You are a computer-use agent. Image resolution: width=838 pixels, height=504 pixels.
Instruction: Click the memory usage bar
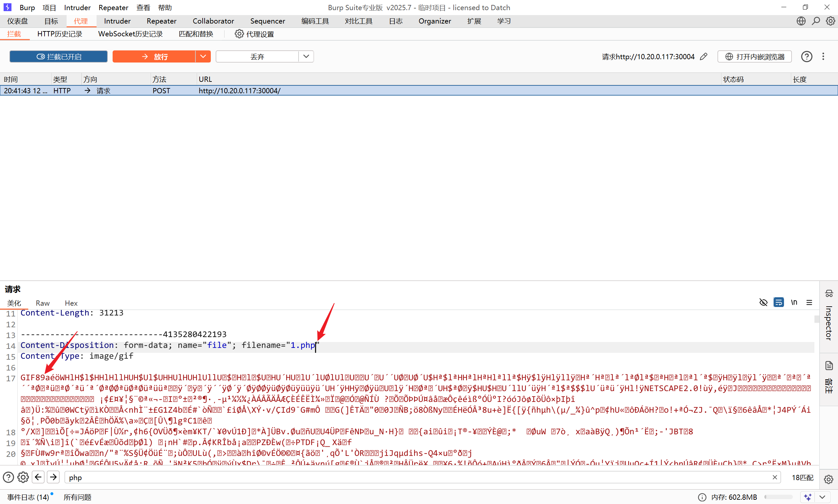tap(778, 497)
